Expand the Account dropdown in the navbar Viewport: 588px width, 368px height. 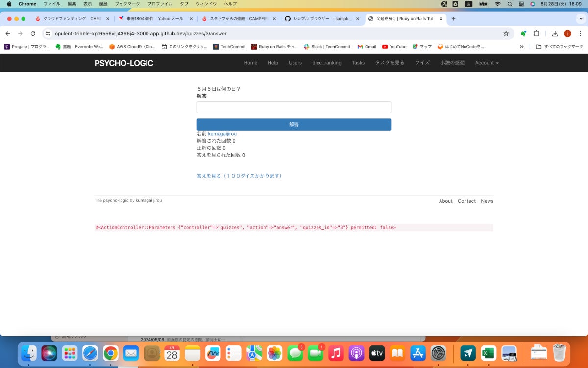(486, 63)
